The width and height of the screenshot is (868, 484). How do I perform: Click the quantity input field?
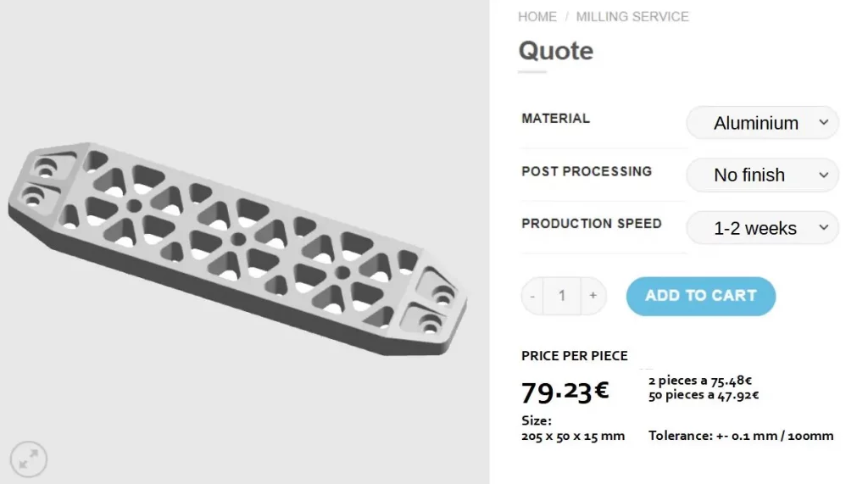pos(562,296)
